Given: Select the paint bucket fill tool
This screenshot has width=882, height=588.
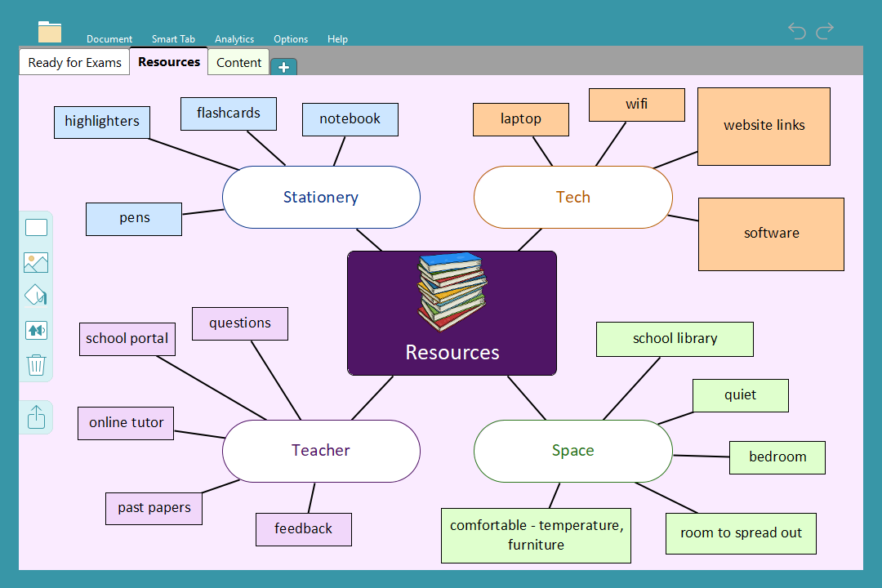Looking at the screenshot, I should [36, 295].
